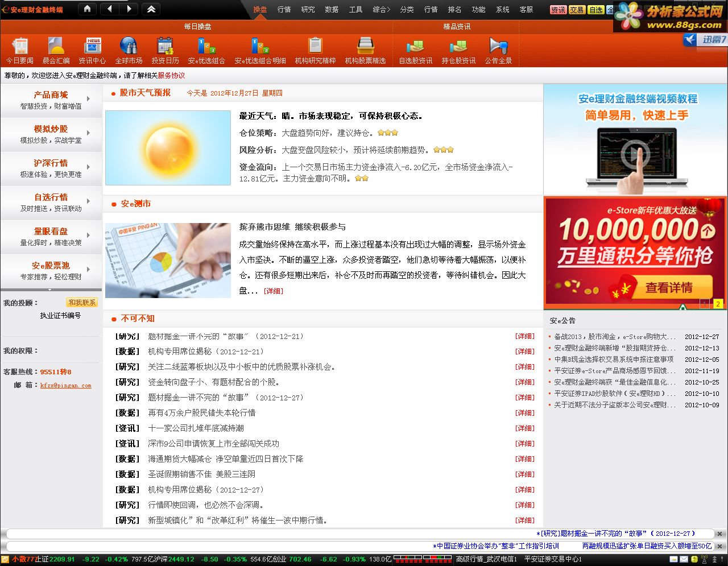The image size is (728, 566).
Task: Collapse sidebar menu with small down arrow
Action: tap(50, 290)
